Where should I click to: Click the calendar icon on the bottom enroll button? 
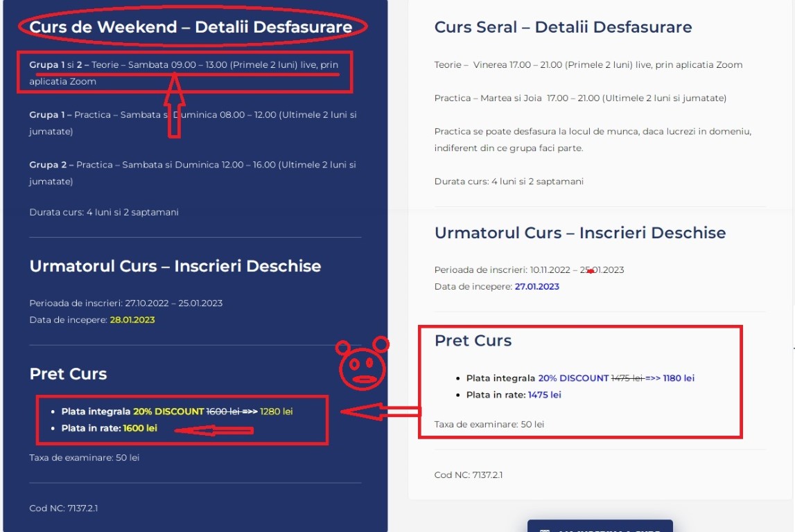click(545, 531)
